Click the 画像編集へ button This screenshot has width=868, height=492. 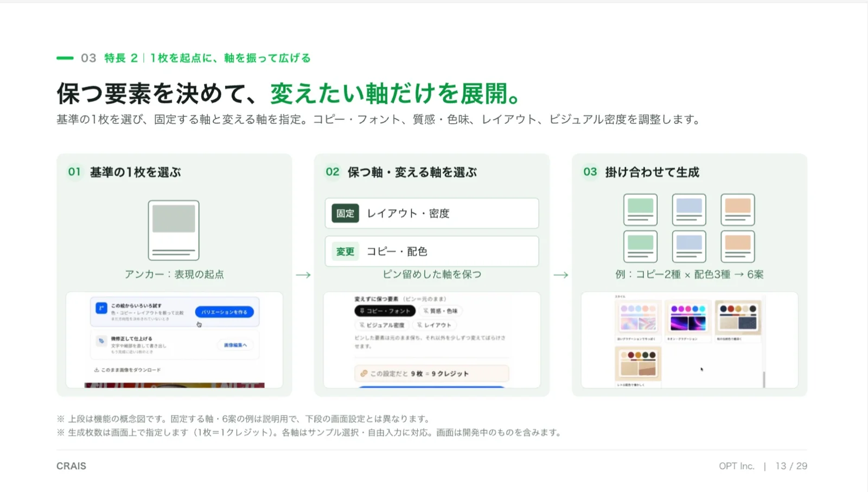(235, 345)
